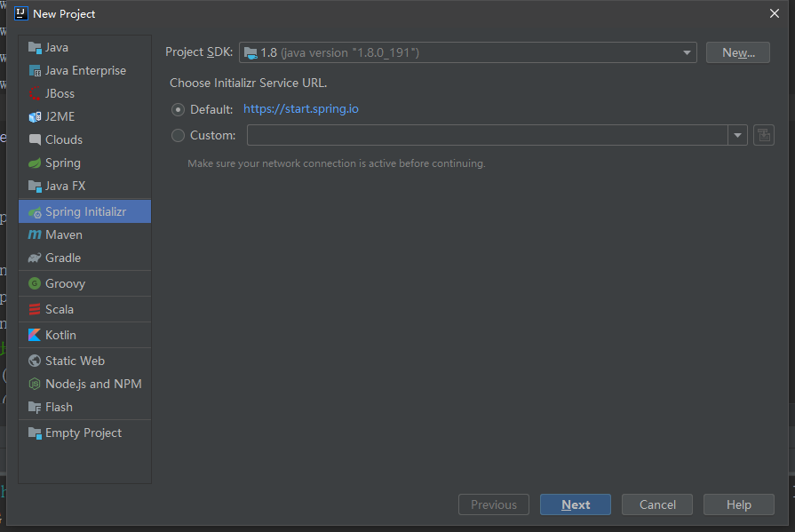This screenshot has height=532, width=795.
Task: Select the Static Web list item text
Action: click(x=75, y=361)
